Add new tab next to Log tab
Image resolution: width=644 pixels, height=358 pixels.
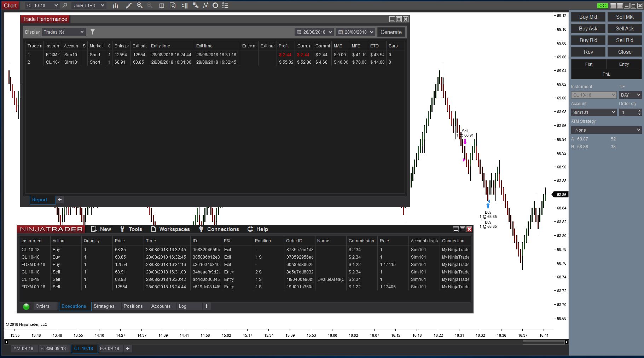coord(207,306)
